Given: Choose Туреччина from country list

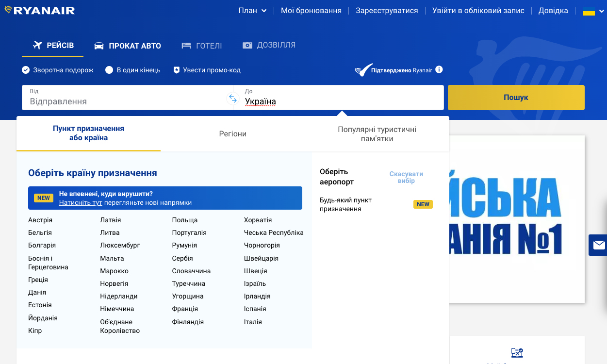Looking at the screenshot, I should (x=189, y=283).
